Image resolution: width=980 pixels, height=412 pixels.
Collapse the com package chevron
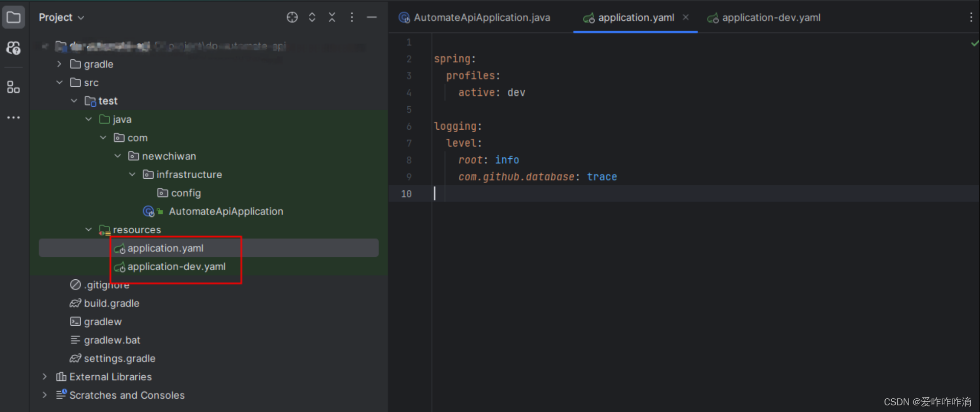click(103, 137)
